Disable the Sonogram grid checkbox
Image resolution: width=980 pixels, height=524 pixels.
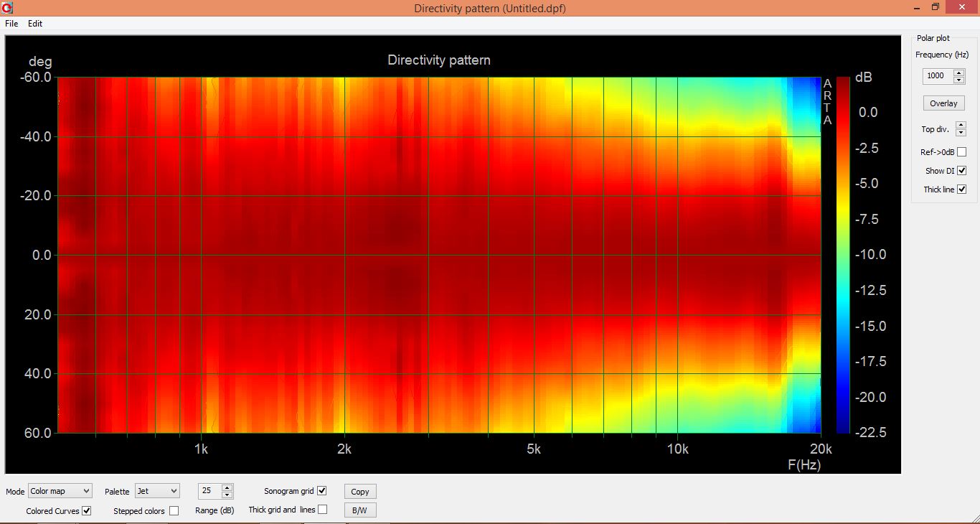[x=322, y=491]
